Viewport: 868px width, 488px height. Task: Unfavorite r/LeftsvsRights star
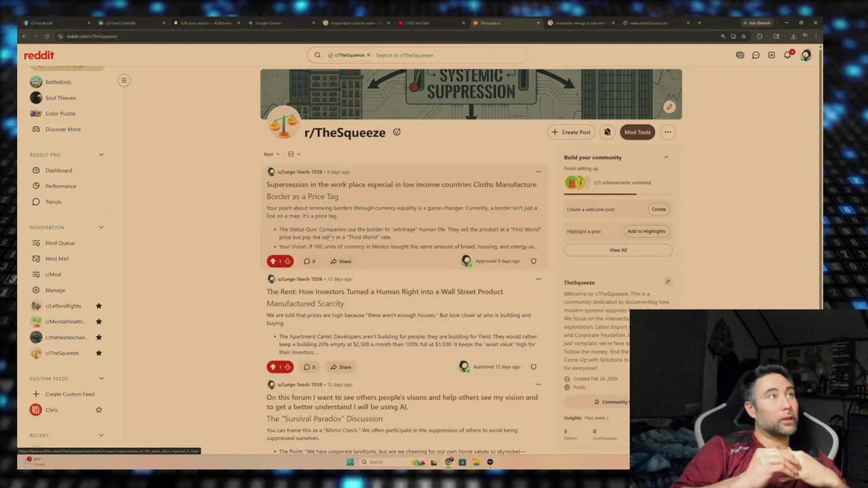[99, 306]
